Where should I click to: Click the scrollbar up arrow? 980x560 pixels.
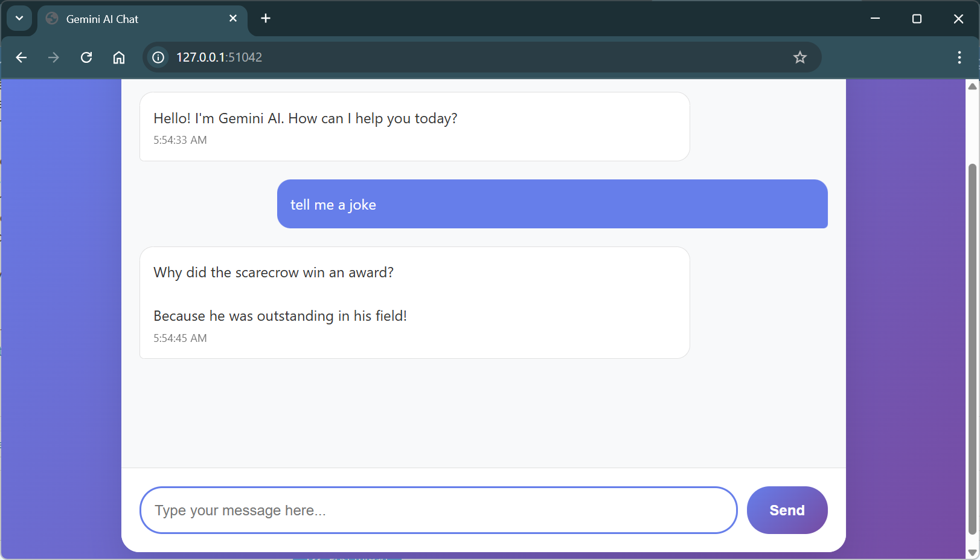[x=972, y=86]
